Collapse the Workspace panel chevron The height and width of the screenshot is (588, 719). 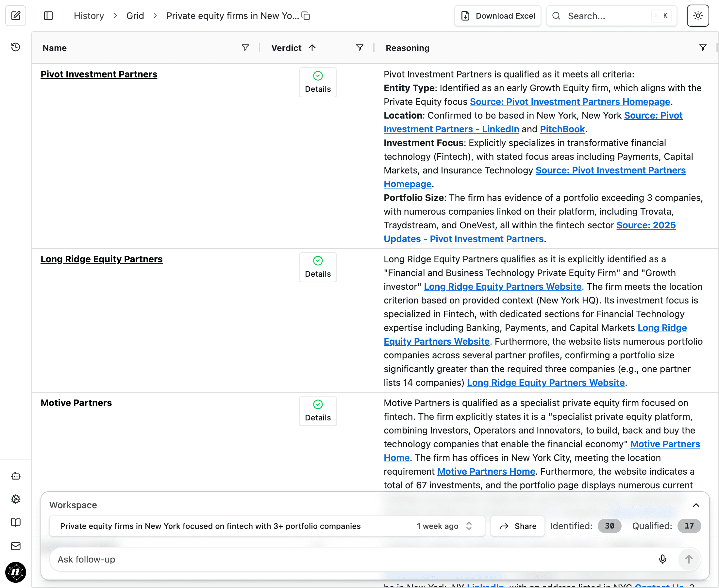[x=695, y=505]
